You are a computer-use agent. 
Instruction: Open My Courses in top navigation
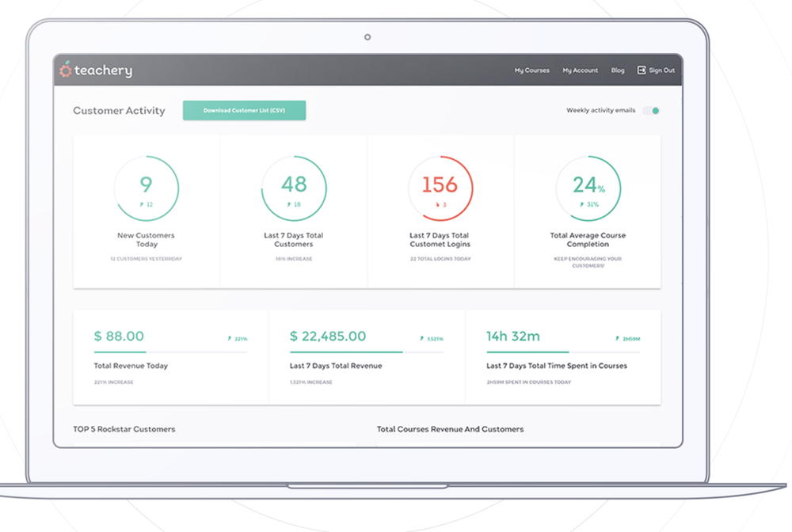tap(532, 70)
